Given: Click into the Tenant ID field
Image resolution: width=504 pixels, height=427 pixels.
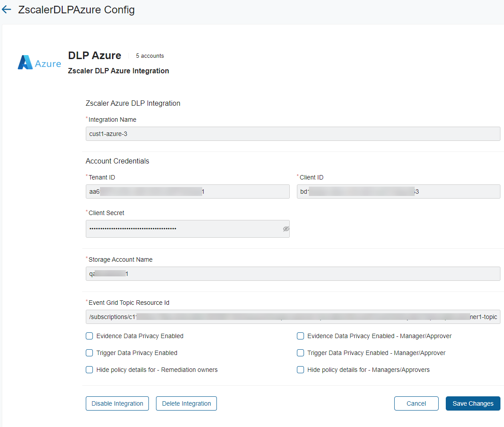Looking at the screenshot, I should pos(187,192).
